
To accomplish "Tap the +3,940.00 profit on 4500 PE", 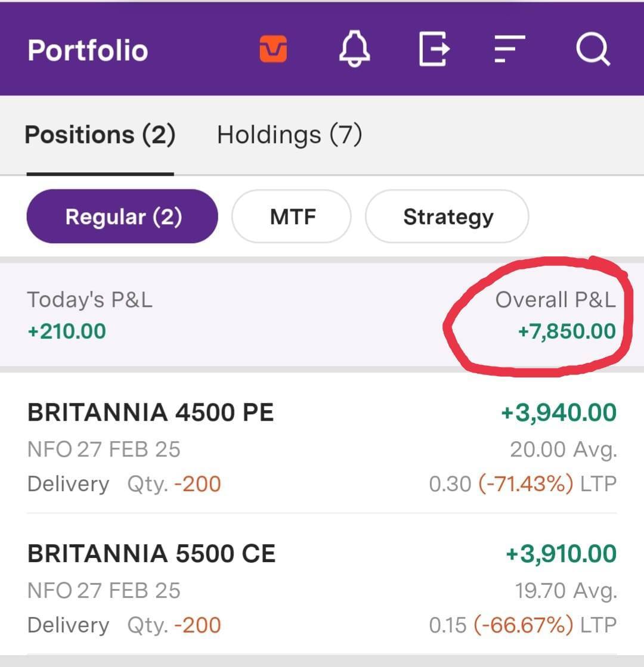I will click(559, 412).
